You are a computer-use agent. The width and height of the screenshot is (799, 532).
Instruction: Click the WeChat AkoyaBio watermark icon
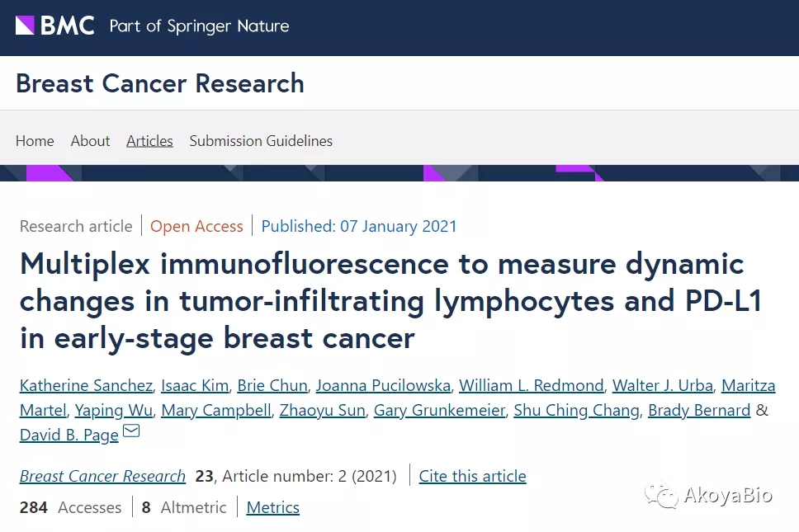point(661,494)
